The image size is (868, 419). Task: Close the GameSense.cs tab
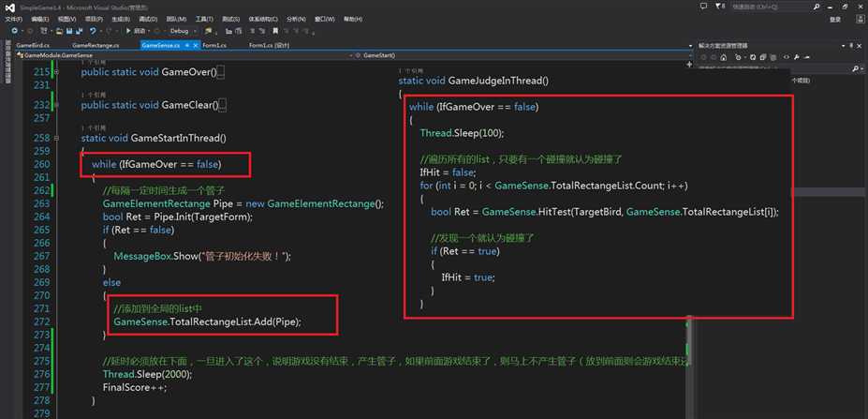196,45
